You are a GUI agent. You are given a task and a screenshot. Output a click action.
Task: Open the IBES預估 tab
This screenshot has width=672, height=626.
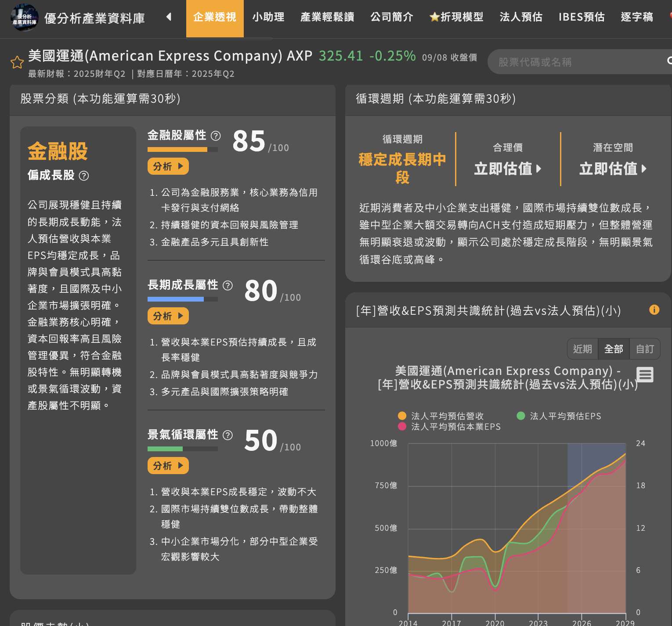[x=582, y=17]
